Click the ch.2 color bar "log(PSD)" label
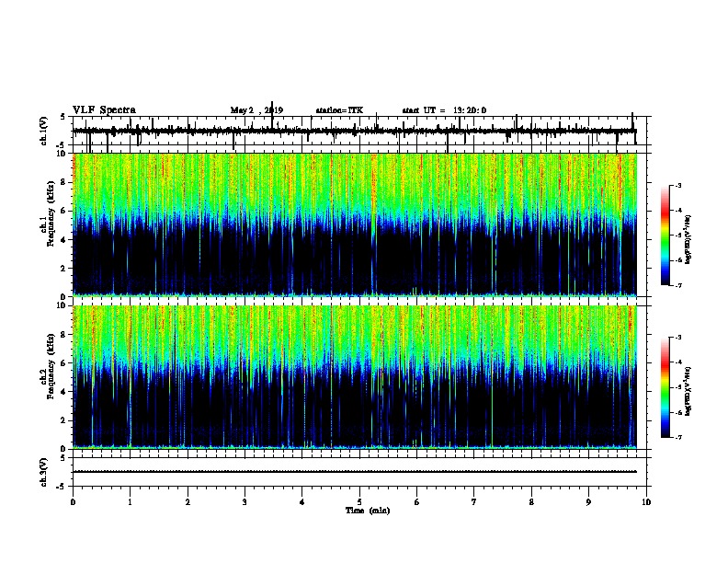 pos(688,391)
